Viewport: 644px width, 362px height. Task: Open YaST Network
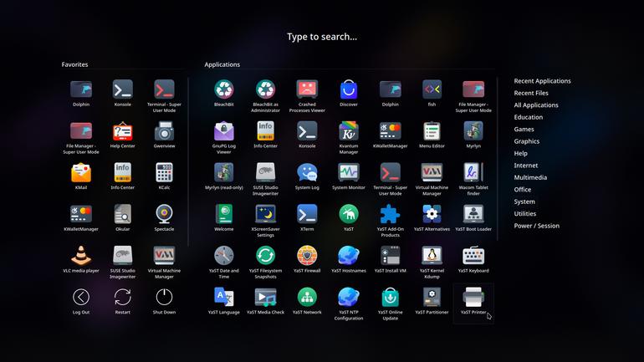307,301
